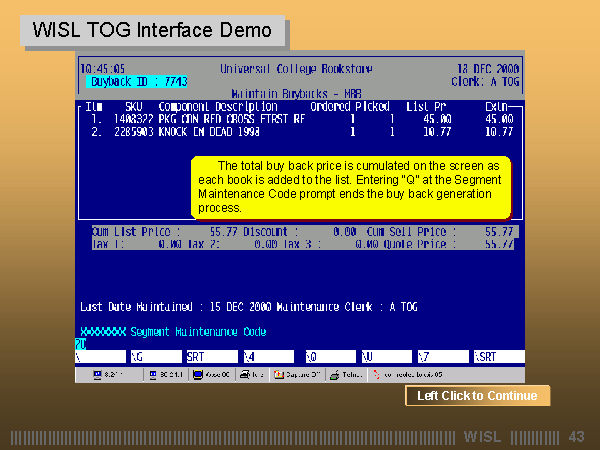This screenshot has height=450, width=600.
Task: Click the printer icon taskbar item
Action: point(257,374)
